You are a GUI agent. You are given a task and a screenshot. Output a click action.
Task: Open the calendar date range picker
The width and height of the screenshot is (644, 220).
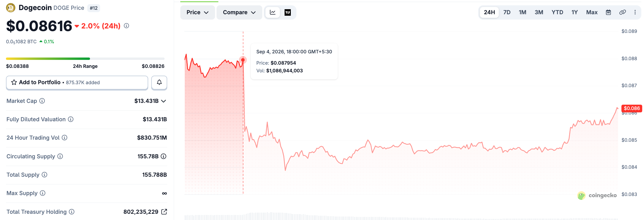[x=608, y=12]
